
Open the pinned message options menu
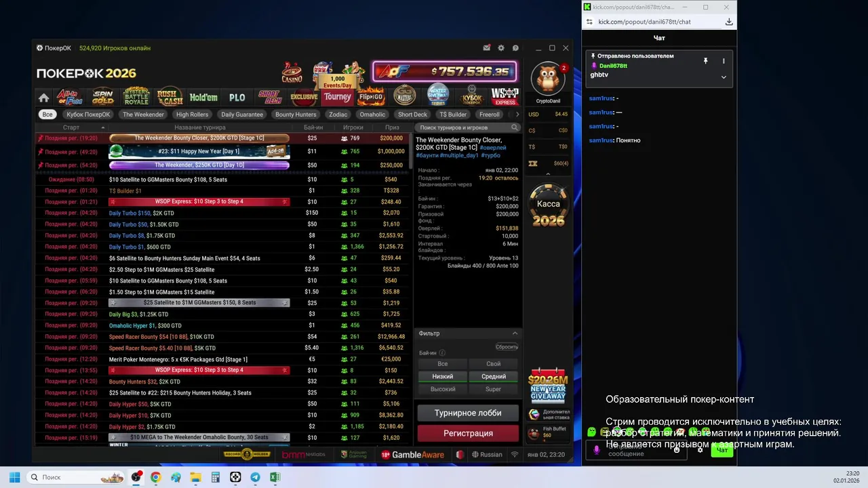pyautogui.click(x=724, y=61)
